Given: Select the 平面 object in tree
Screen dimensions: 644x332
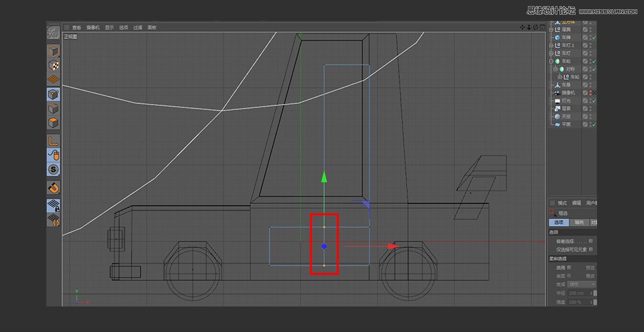Looking at the screenshot, I should pyautogui.click(x=566, y=125).
